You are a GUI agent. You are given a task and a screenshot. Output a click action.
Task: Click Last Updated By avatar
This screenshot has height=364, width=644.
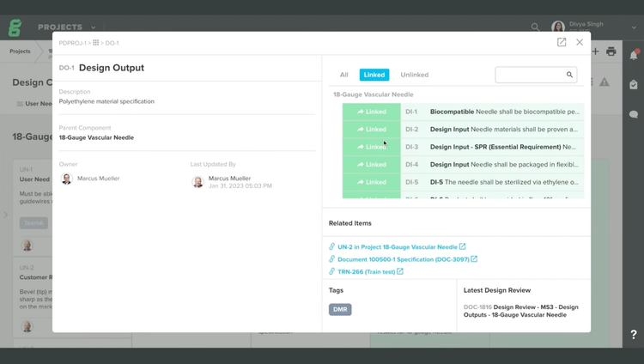click(198, 182)
